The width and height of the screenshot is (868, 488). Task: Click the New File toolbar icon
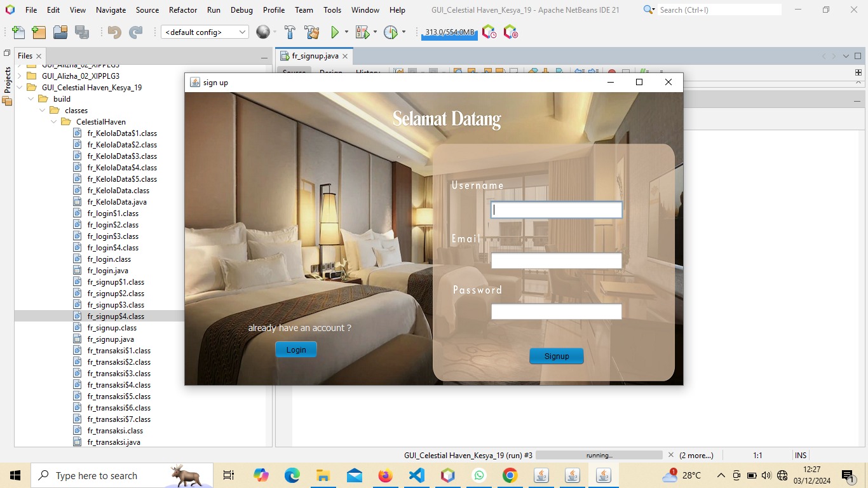click(x=18, y=32)
